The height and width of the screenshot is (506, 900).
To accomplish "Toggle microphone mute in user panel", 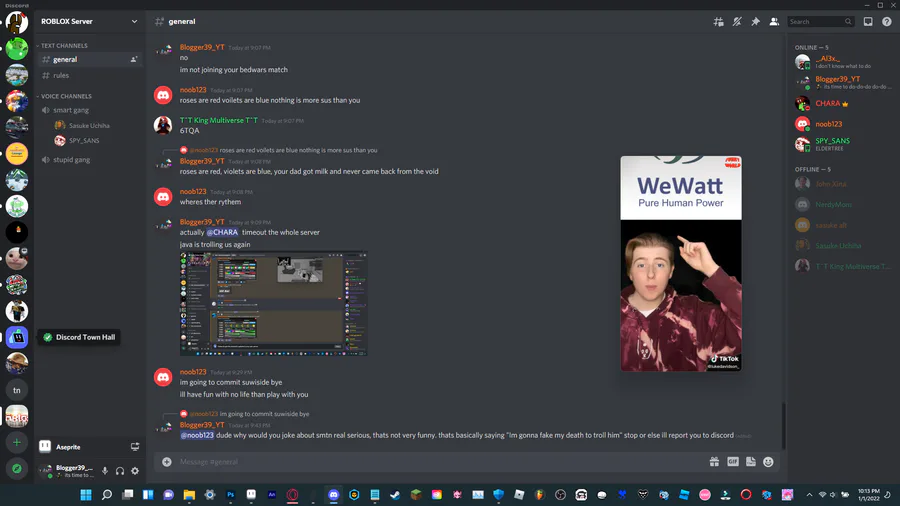I will [104, 471].
